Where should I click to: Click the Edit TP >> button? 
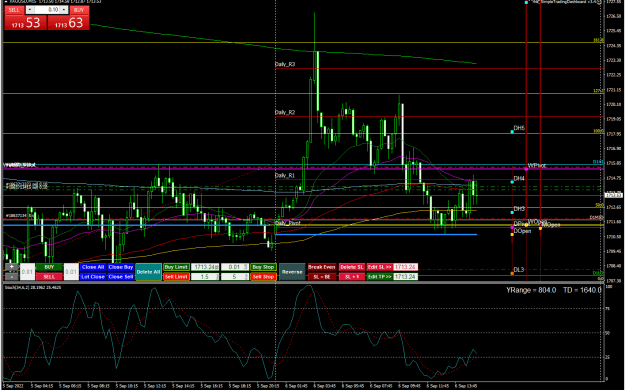click(379, 277)
